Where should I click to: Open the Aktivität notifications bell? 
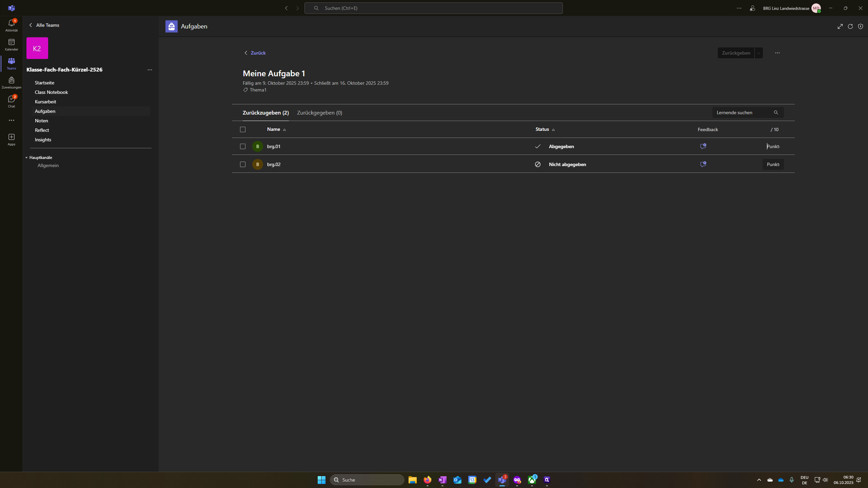(x=11, y=25)
